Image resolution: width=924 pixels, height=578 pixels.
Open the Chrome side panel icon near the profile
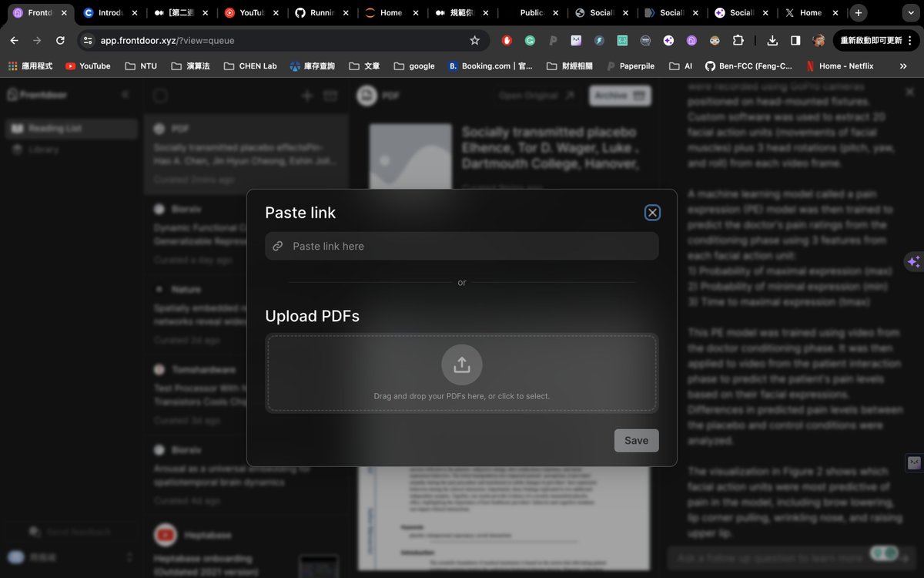[x=795, y=39]
